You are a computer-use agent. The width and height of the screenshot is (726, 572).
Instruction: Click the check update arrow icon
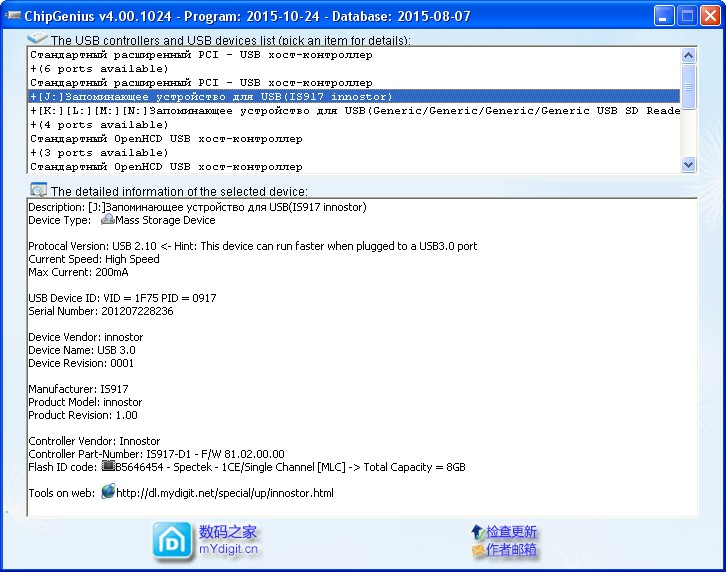click(x=477, y=532)
